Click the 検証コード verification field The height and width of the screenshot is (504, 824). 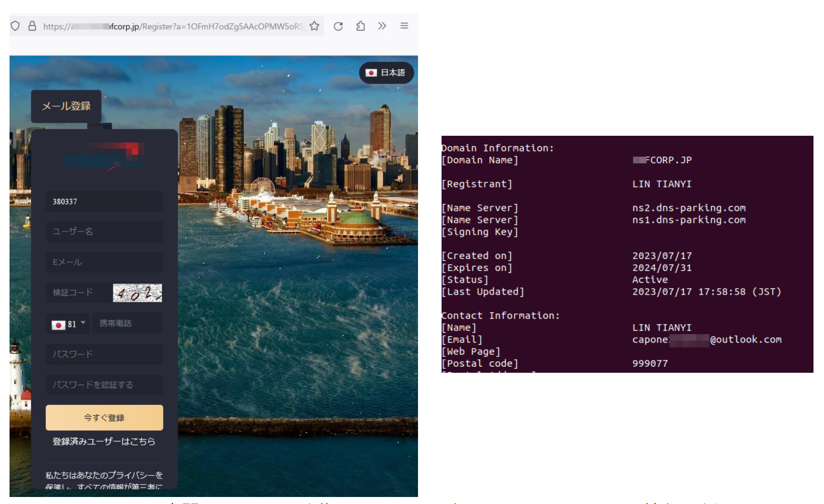pyautogui.click(x=78, y=293)
